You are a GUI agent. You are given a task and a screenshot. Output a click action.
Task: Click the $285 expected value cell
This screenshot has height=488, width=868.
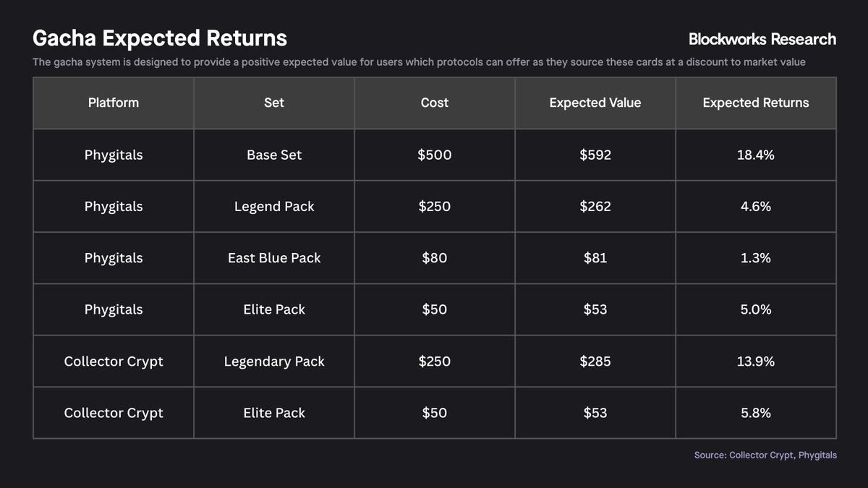(595, 361)
